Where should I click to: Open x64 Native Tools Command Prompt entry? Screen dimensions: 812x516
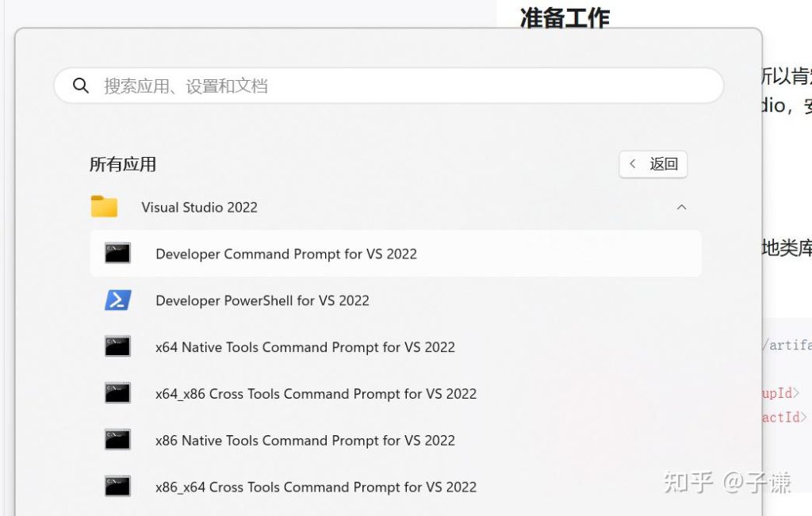(305, 347)
